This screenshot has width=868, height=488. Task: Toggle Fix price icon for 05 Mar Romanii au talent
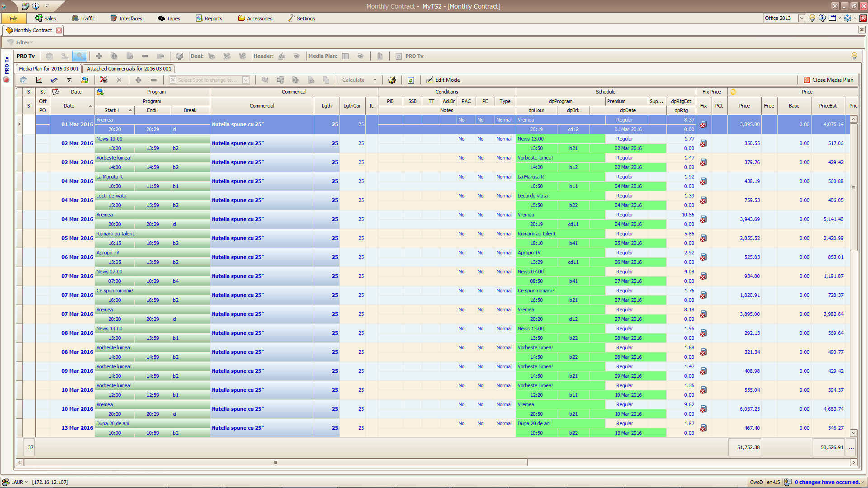pos(703,239)
